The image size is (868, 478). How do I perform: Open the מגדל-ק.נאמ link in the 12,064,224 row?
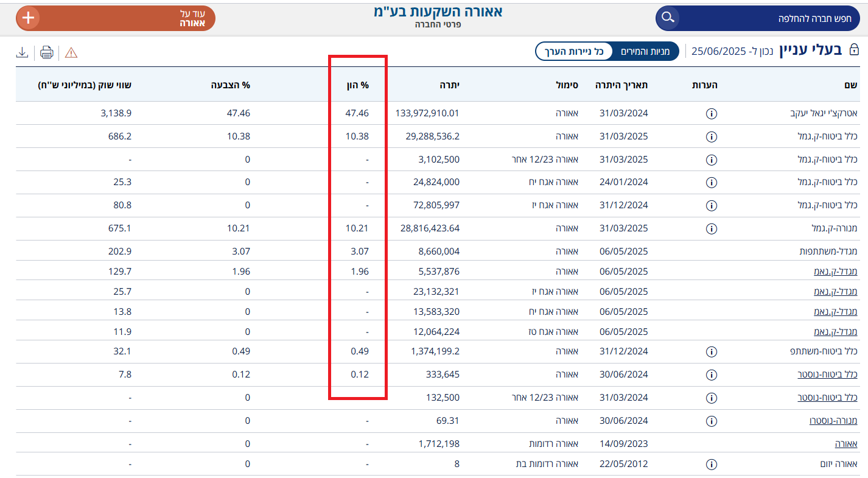tap(836, 332)
